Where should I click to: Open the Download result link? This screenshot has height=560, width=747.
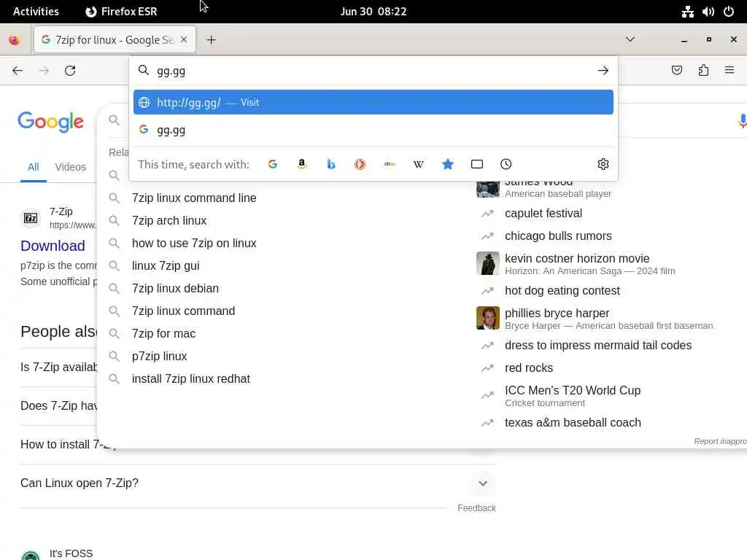[53, 246]
